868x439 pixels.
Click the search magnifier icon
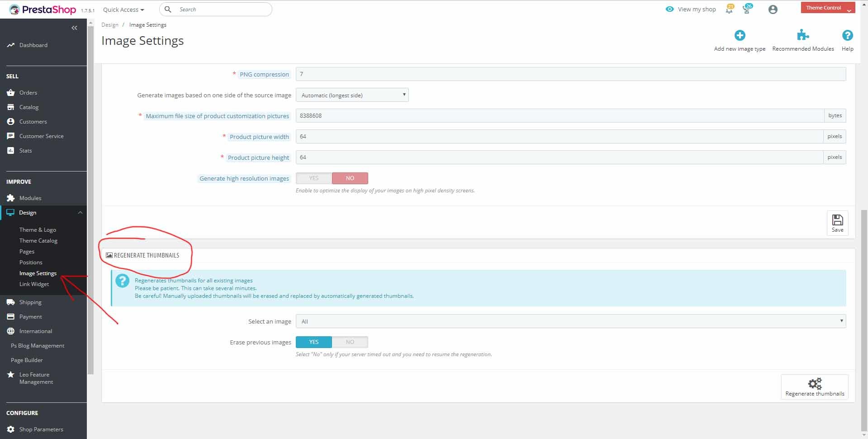168,9
